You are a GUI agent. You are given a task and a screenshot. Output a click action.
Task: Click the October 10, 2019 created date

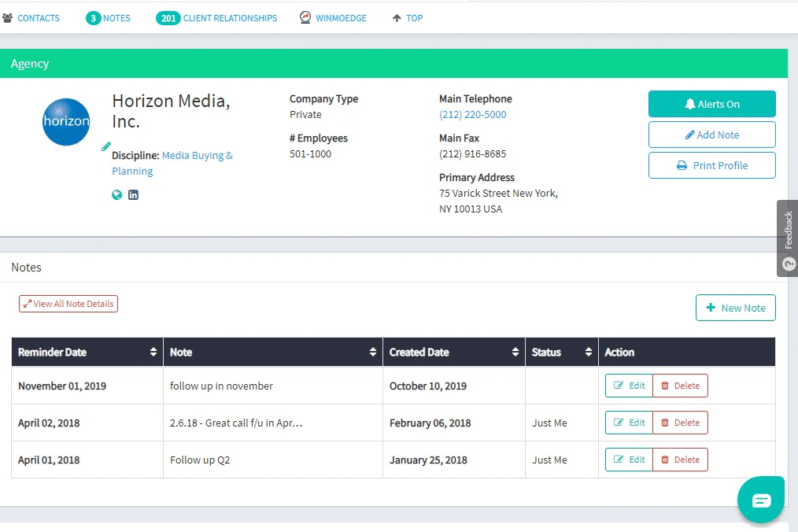click(x=428, y=386)
